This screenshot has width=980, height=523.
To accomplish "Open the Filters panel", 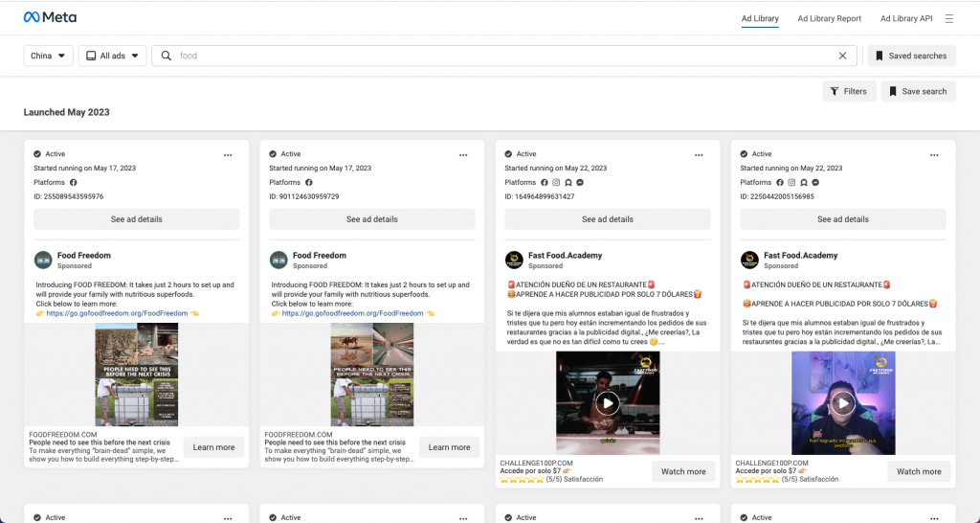I will [x=849, y=91].
